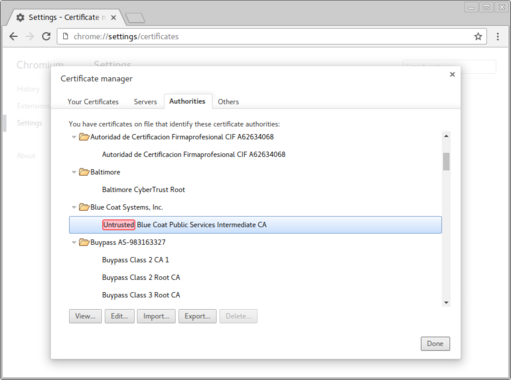Click the Export... button
The image size is (511, 380).
[x=197, y=316]
